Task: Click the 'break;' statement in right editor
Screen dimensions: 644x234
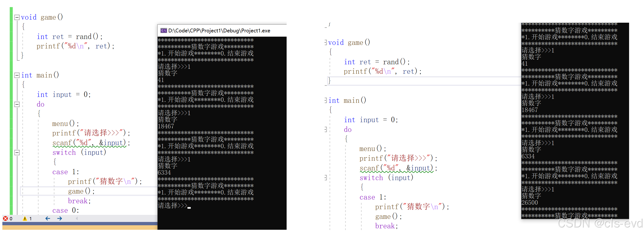Action: click(x=386, y=226)
